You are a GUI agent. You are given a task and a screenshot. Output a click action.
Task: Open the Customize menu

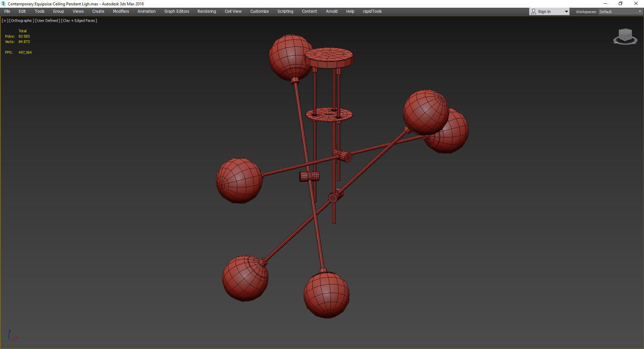tap(259, 11)
